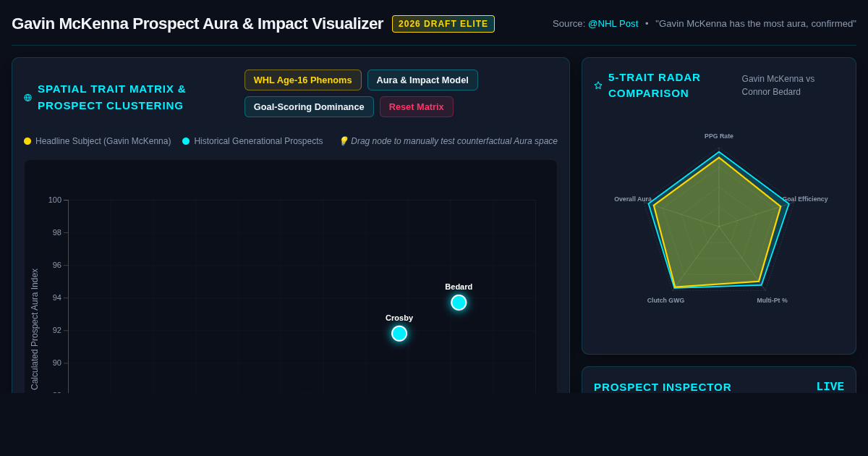This screenshot has height=456, width=868.
Task: Click the Headline Subject (Gavin McKenna) legend label
Action: click(x=103, y=141)
